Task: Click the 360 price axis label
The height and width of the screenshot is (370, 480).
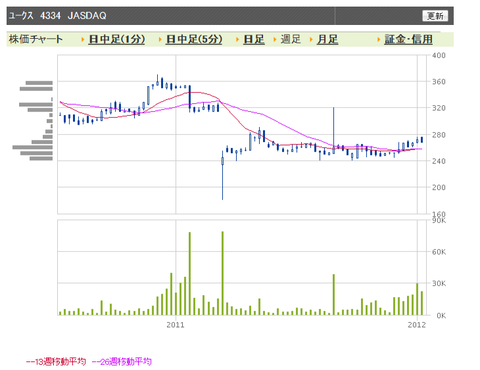Action: coord(439,82)
